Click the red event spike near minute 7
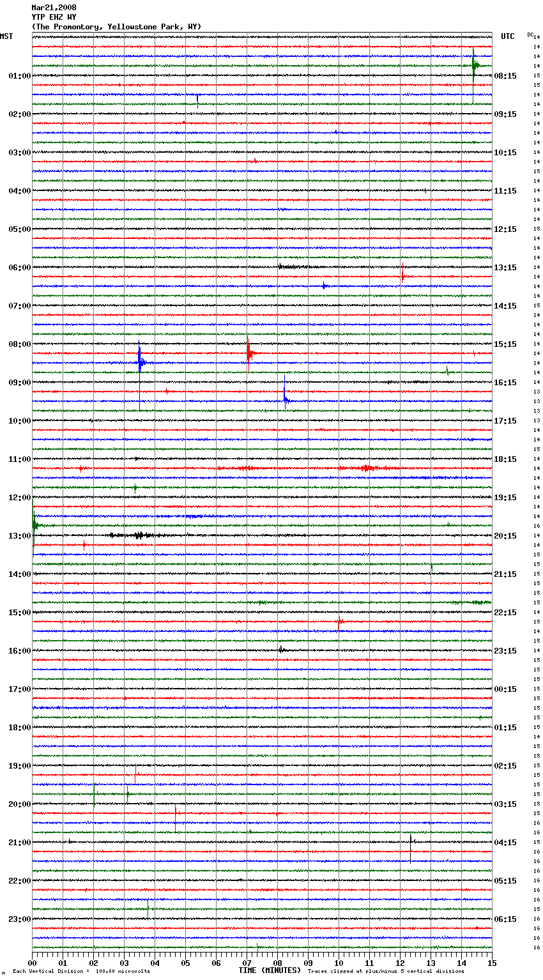This screenshot has height=980, width=543. pyautogui.click(x=249, y=353)
